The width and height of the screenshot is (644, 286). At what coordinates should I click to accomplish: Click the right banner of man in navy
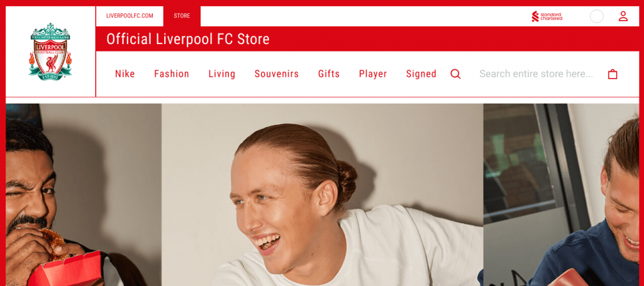[561, 195]
